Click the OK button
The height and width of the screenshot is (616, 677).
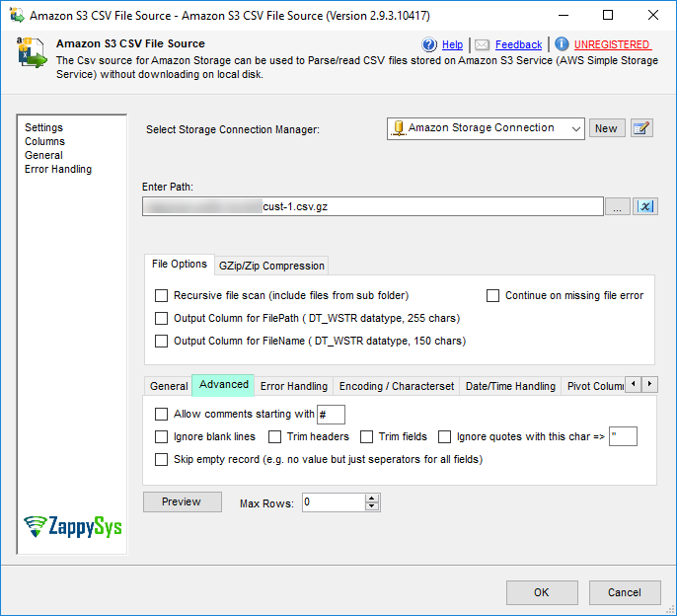[542, 592]
